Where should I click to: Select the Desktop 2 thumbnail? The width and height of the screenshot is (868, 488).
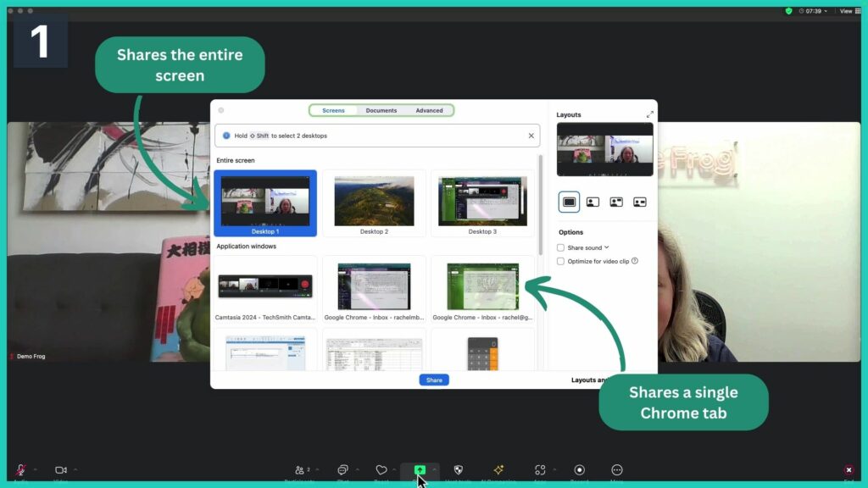374,202
